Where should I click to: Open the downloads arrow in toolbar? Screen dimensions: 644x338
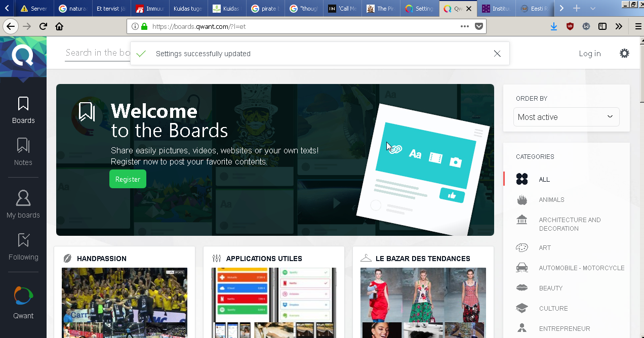(553, 26)
